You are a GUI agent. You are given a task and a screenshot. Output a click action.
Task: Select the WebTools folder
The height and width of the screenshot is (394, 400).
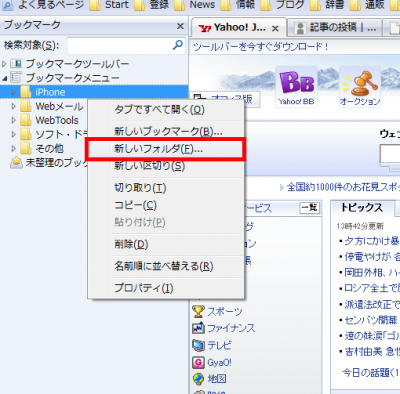coord(57,120)
